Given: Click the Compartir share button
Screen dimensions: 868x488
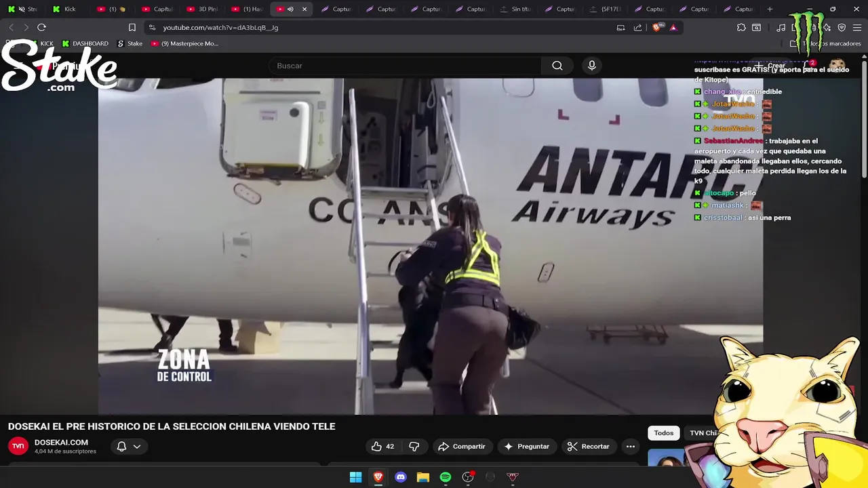Looking at the screenshot, I should click(462, 446).
